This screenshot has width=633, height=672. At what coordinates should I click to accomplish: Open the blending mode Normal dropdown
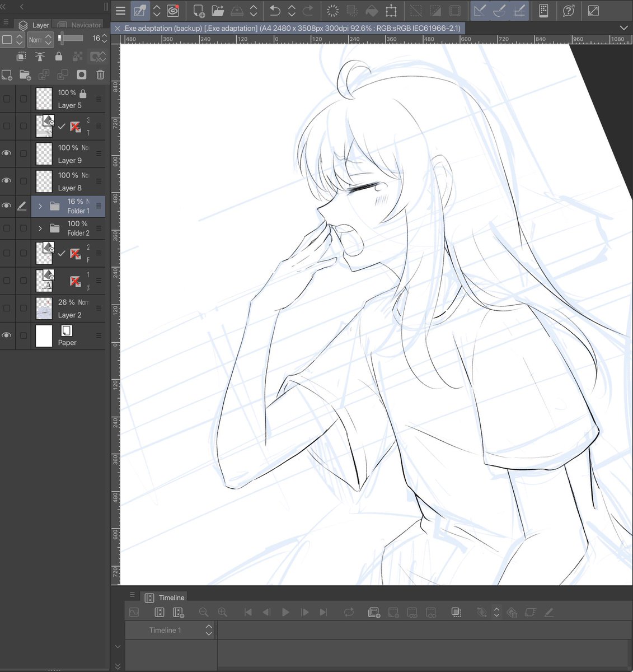40,40
